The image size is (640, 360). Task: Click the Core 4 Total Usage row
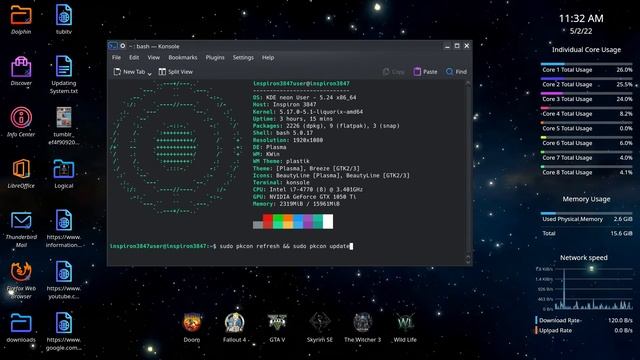587,112
